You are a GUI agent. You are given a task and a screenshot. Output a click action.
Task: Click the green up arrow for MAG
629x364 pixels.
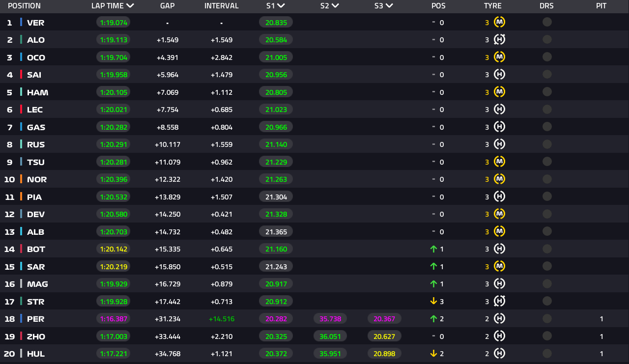click(x=433, y=284)
